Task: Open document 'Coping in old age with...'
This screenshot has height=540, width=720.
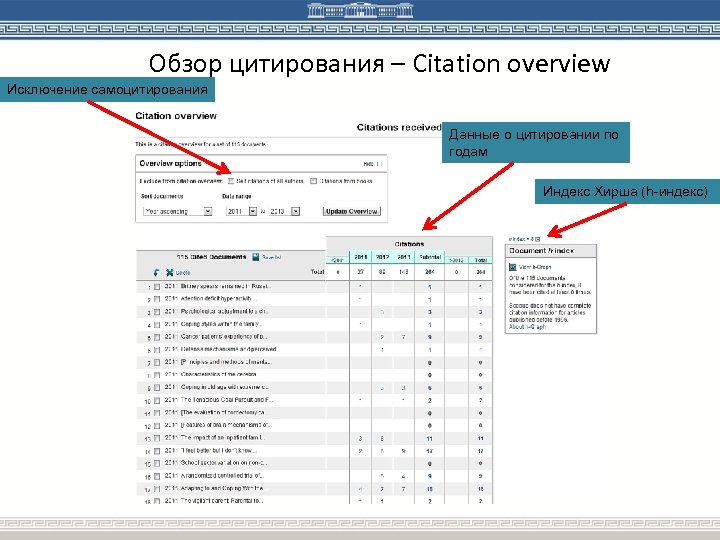Action: pyautogui.click(x=225, y=387)
